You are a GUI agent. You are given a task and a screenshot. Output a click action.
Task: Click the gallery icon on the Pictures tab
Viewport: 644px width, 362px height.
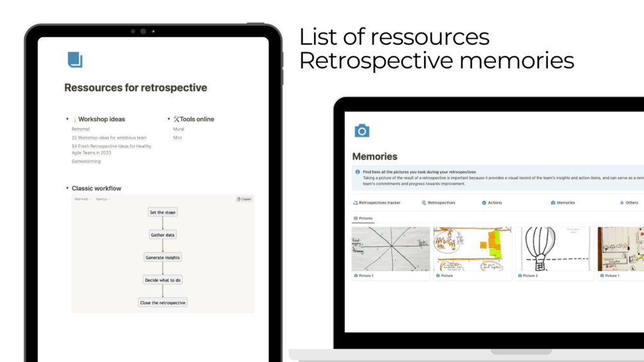pyautogui.click(x=356, y=218)
